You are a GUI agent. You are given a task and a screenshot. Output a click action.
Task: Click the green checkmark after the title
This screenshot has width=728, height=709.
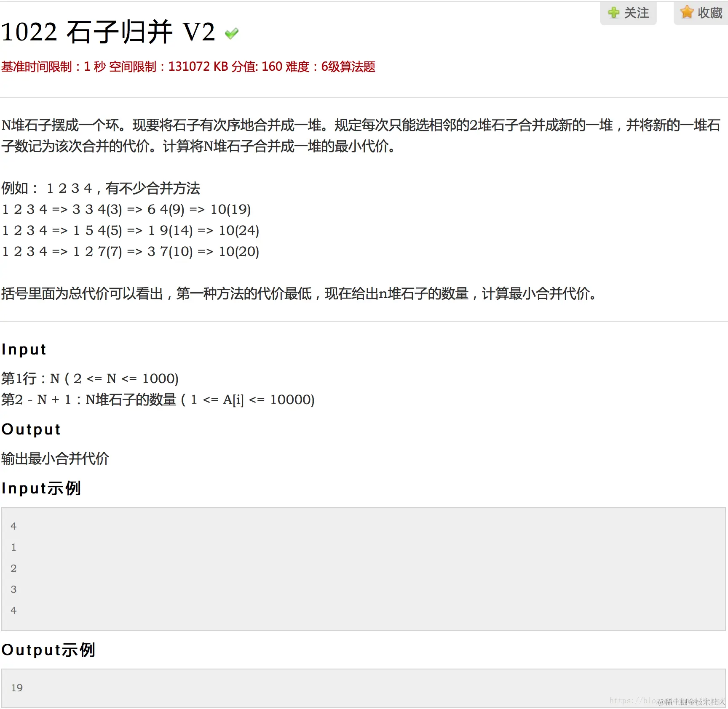232,33
